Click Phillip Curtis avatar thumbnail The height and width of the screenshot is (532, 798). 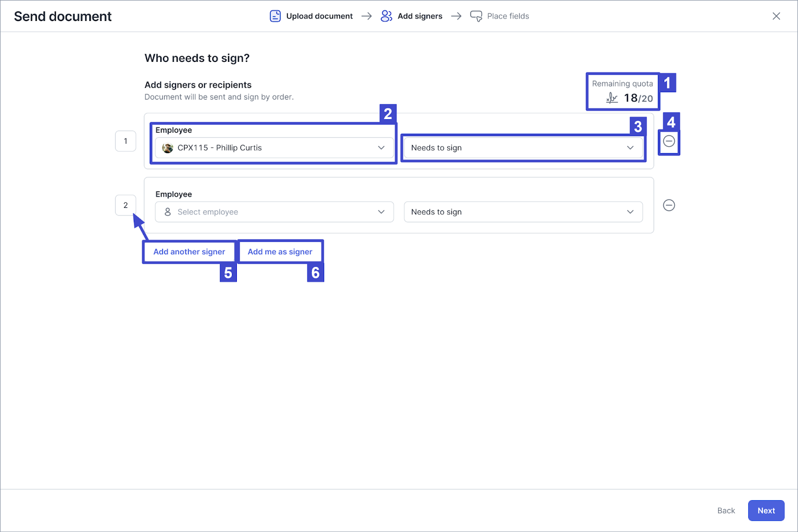tap(168, 148)
